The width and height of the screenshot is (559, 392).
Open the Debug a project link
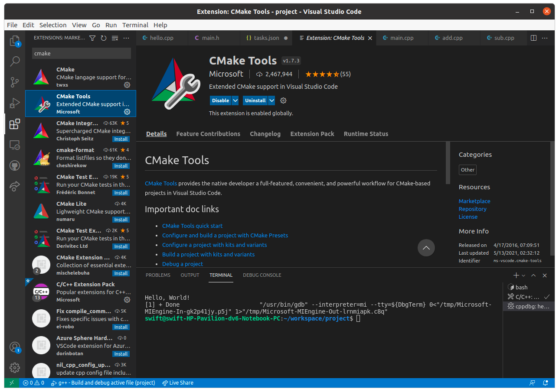click(183, 264)
